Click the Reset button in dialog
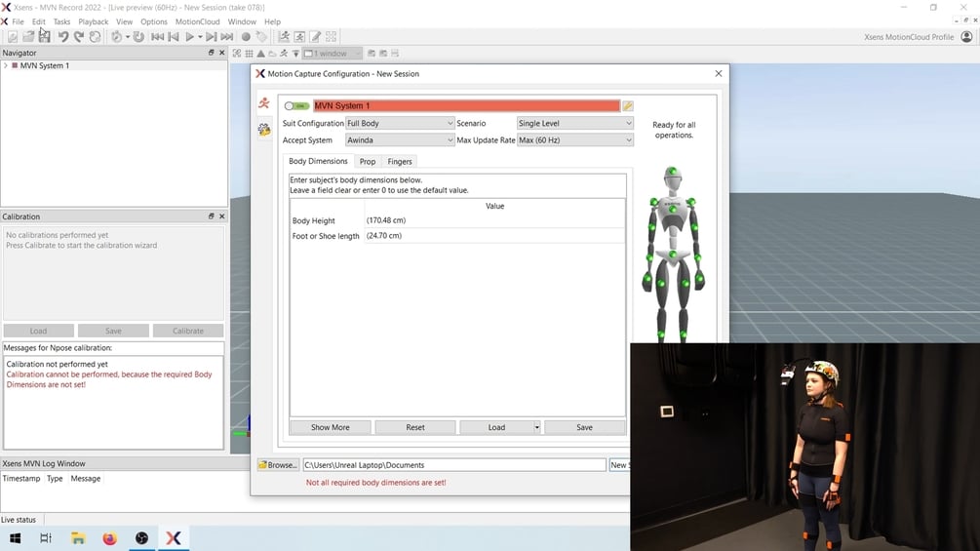The image size is (980, 551). pyautogui.click(x=415, y=427)
